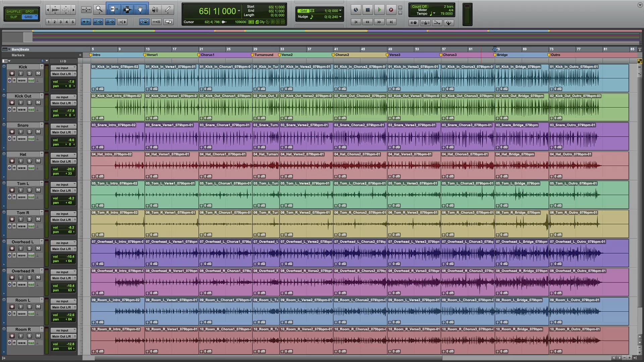Open the Nudge value dropdown
Screen dimensions: 644x362
click(x=340, y=17)
